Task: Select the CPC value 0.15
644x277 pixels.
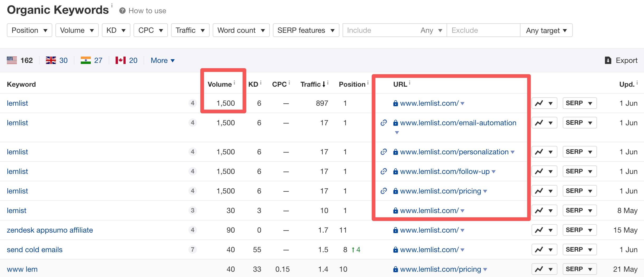Action: tap(282, 269)
